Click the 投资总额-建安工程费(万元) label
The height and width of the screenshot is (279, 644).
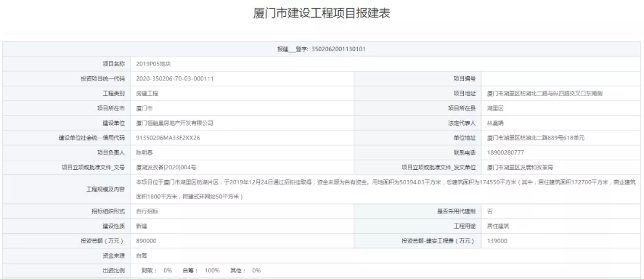point(439,241)
